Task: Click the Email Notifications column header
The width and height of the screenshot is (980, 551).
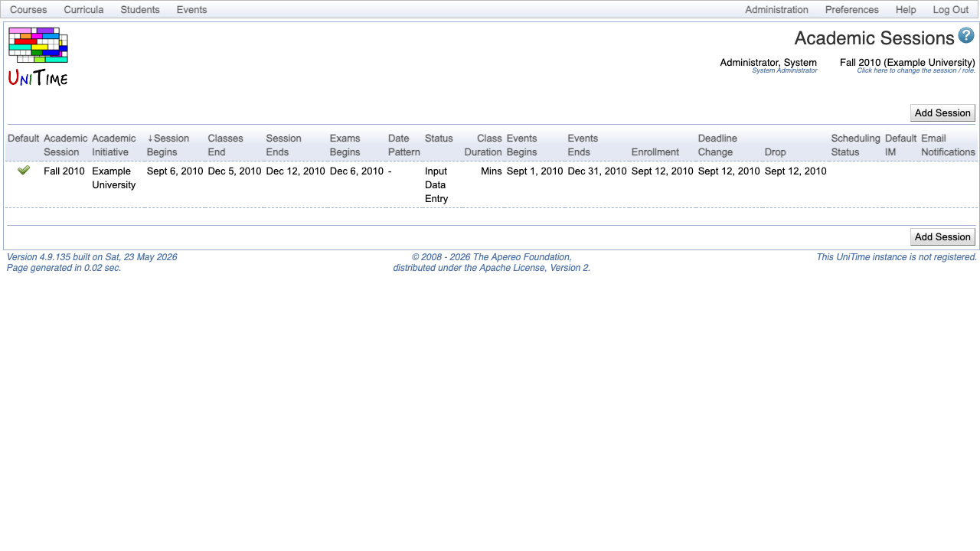Action: tap(948, 145)
